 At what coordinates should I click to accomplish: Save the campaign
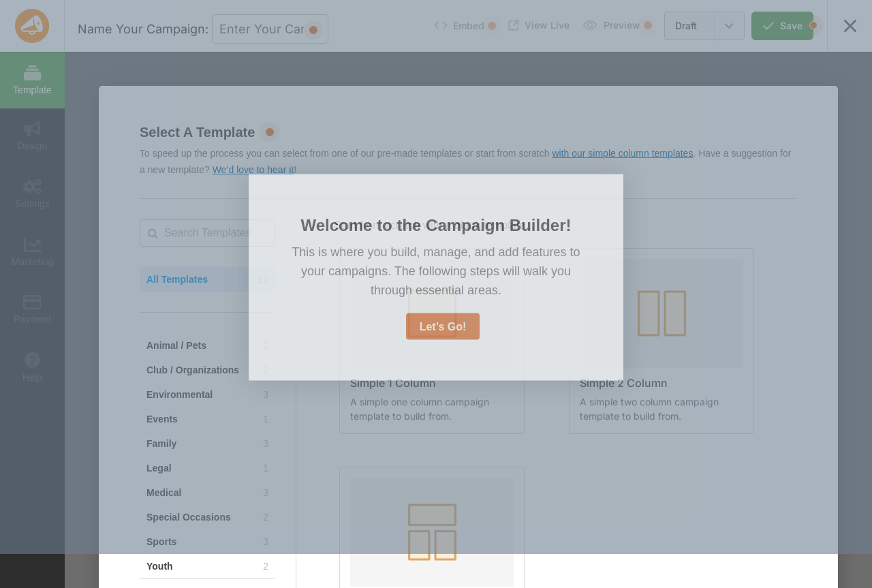pyautogui.click(x=782, y=26)
